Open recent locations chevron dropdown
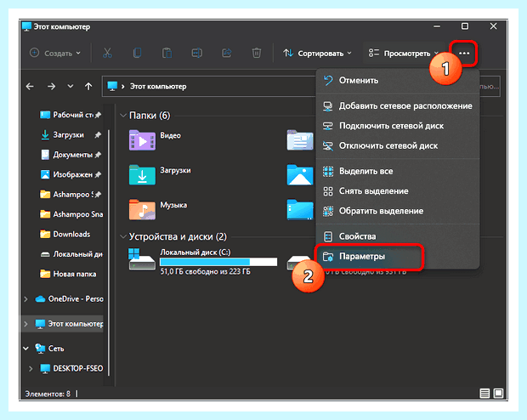This screenshot has width=527, height=420. [x=70, y=87]
